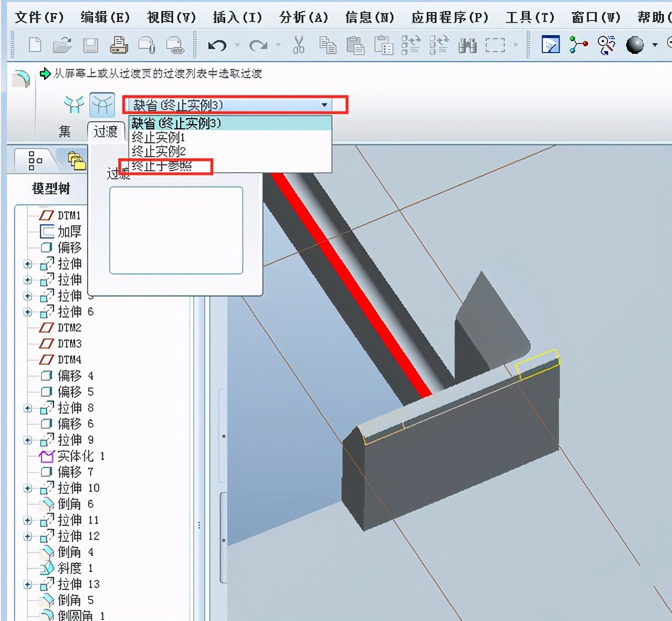672x621 pixels.
Task: Switch to the 集 tab
Action: [x=65, y=131]
